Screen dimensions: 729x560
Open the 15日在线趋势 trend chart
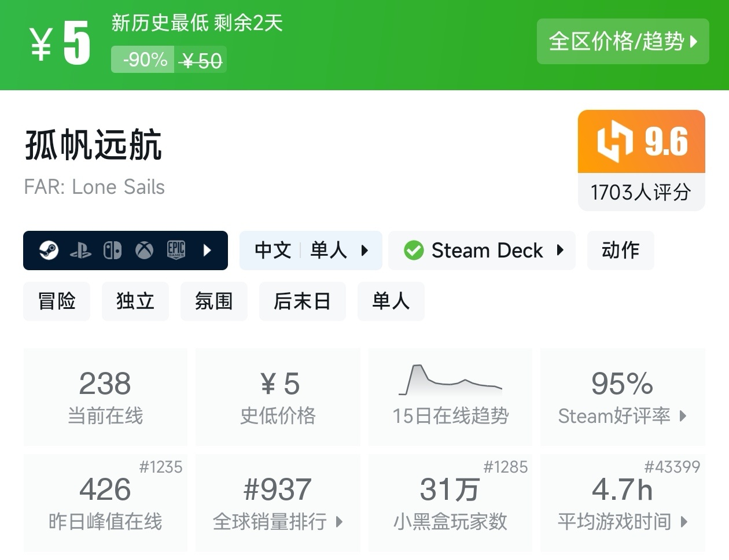click(450, 397)
